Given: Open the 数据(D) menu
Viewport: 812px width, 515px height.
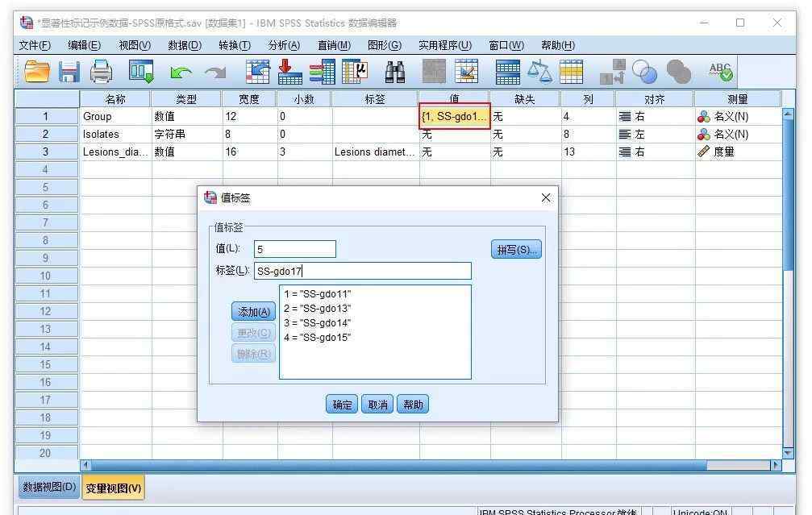Looking at the screenshot, I should tap(185, 46).
